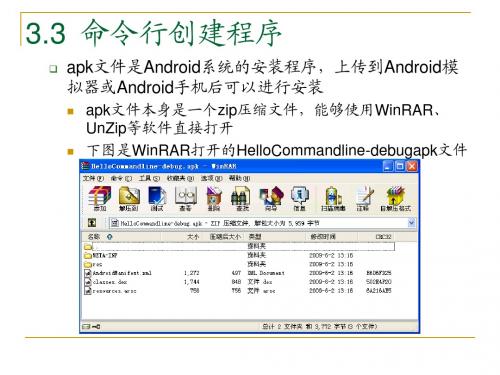Open the Tools (工具) menu

(x=149, y=178)
